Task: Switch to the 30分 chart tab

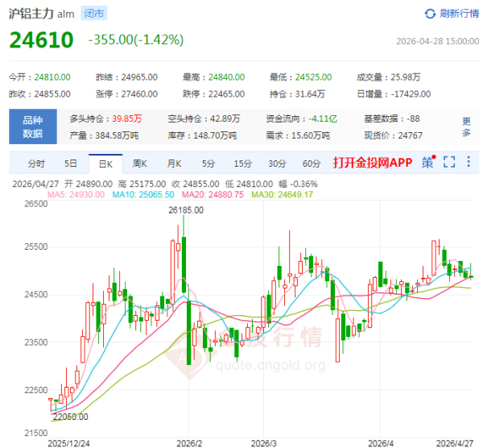Action: pyautogui.click(x=277, y=164)
